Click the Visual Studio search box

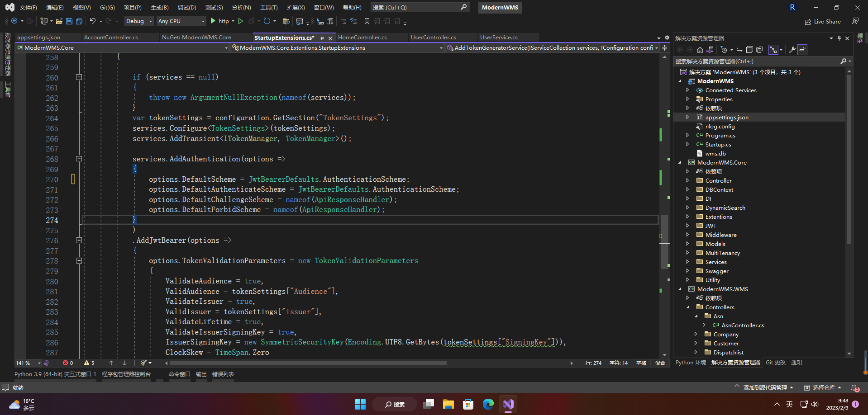(x=420, y=8)
